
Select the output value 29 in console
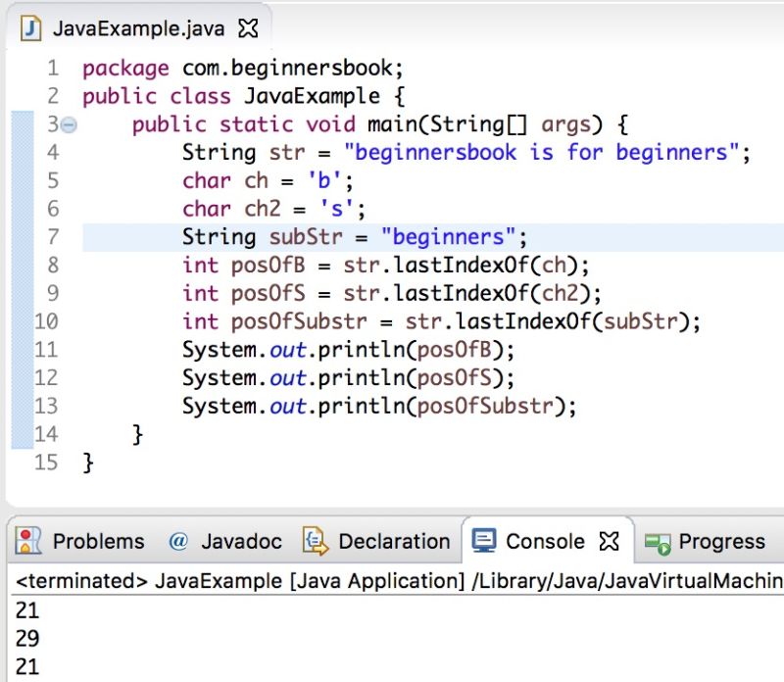click(x=29, y=639)
